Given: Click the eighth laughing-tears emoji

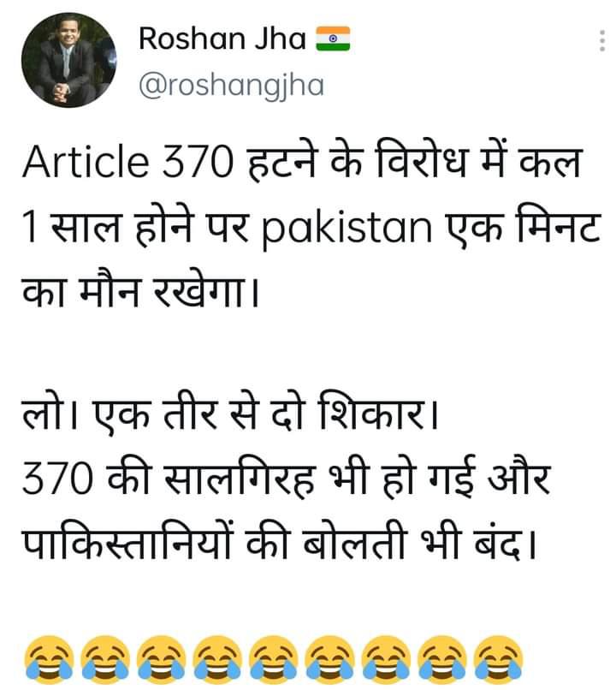Looking at the screenshot, I should coord(441,659).
